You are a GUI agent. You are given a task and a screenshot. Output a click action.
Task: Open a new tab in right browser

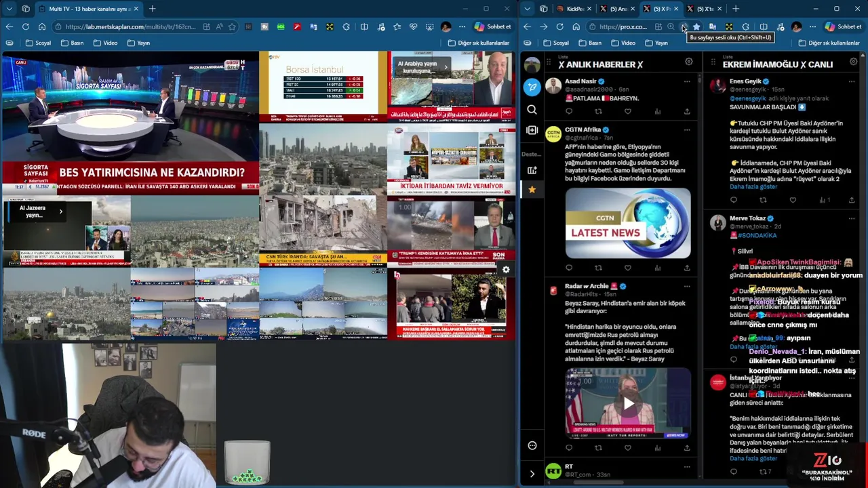tap(736, 9)
